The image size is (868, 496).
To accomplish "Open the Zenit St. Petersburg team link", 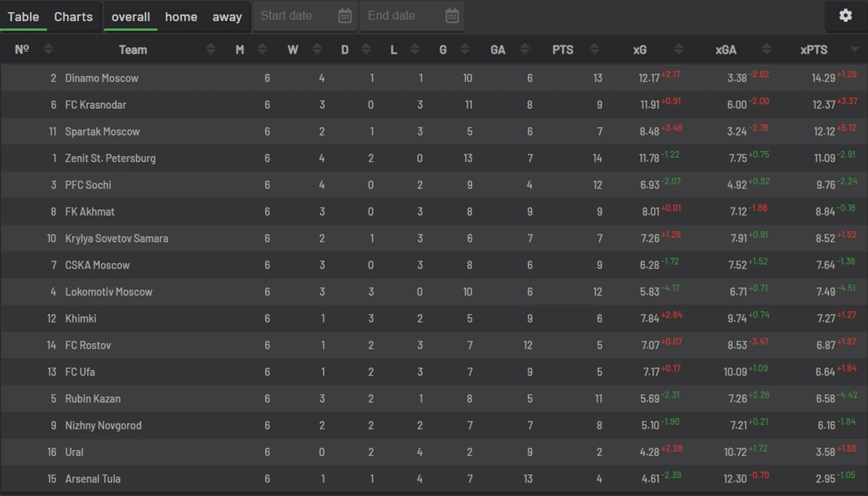I will point(111,158).
